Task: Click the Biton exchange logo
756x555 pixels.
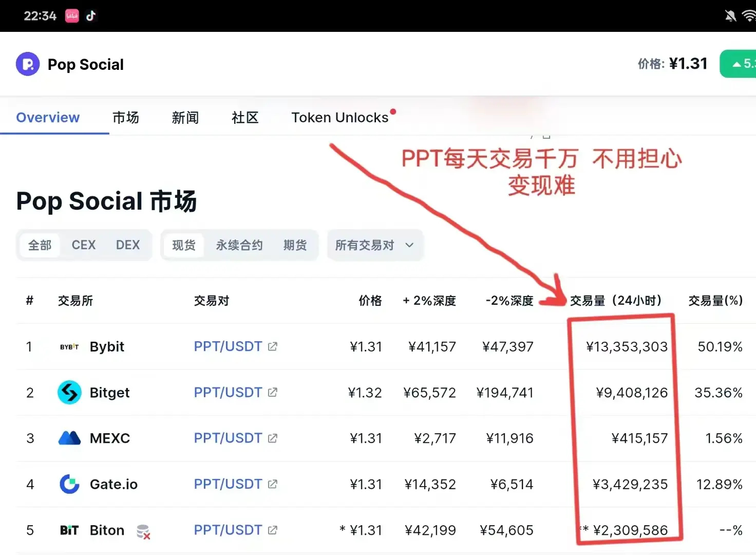Action: click(x=69, y=530)
